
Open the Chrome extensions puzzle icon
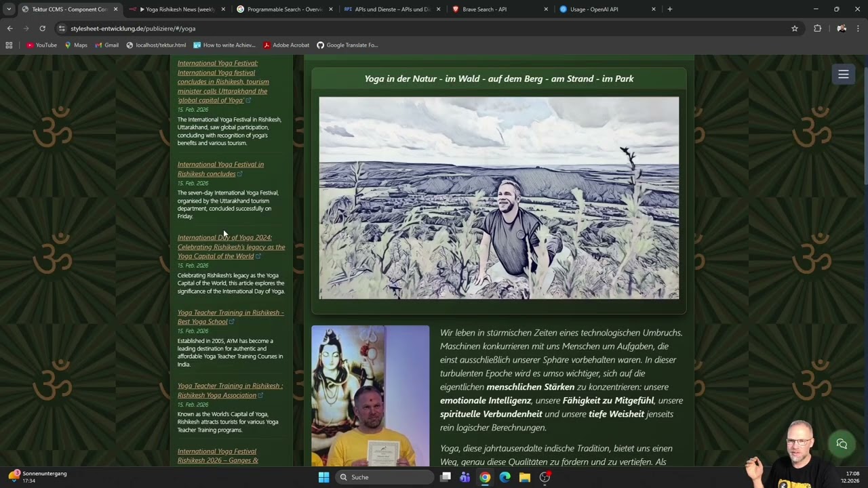[817, 28]
